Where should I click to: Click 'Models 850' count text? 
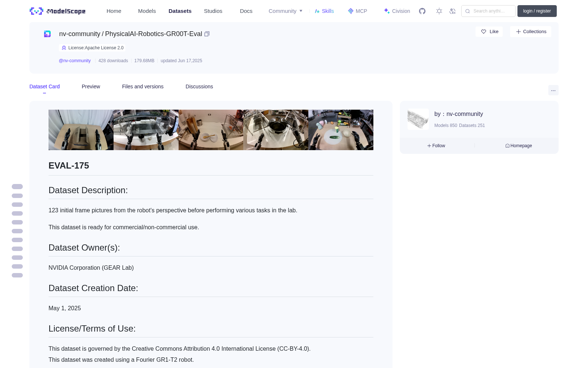pyautogui.click(x=446, y=125)
